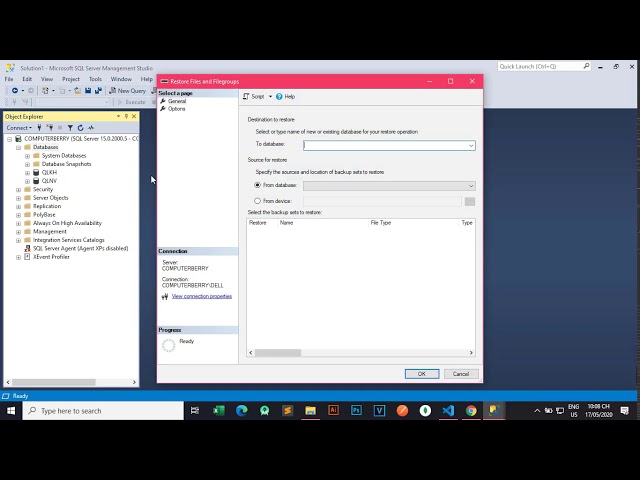The width and height of the screenshot is (640, 480).
Task: Open the Tools menu
Action: [95, 79]
